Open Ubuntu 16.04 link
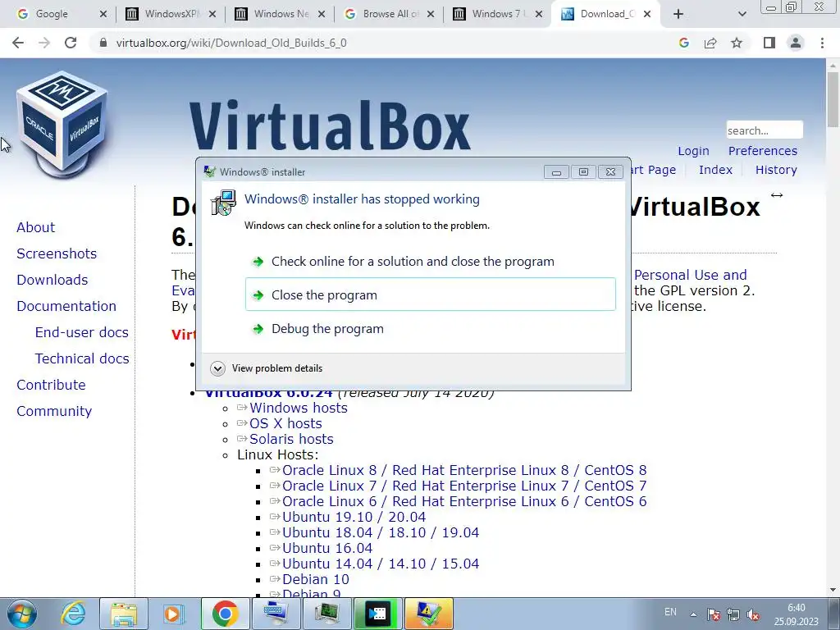This screenshot has height=630, width=840. point(327,548)
